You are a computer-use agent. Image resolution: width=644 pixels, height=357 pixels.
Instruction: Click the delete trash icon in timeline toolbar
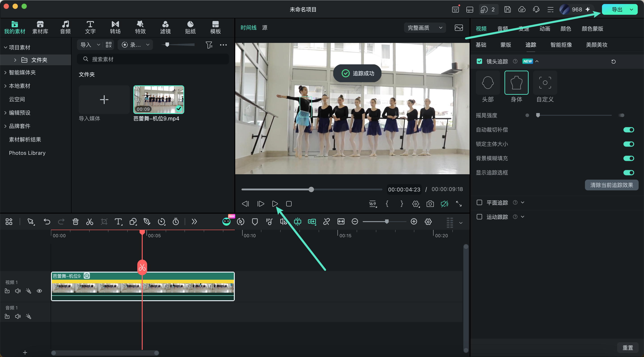tap(76, 222)
